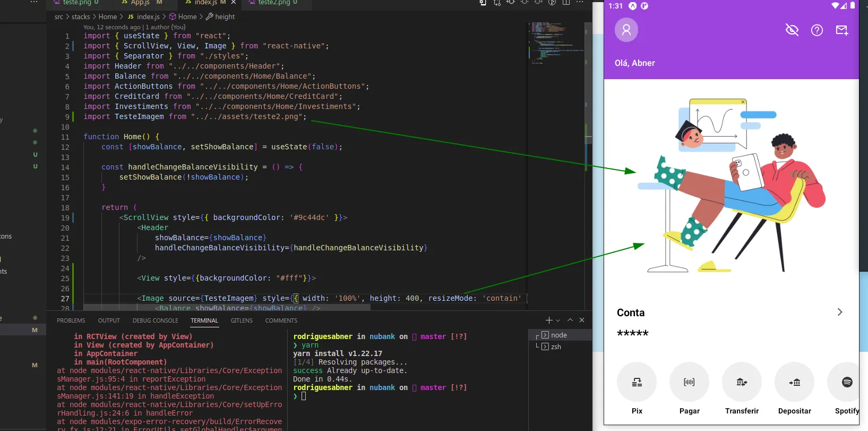Open Conta details with the chevron
This screenshot has height=431, width=868.
pyautogui.click(x=840, y=312)
